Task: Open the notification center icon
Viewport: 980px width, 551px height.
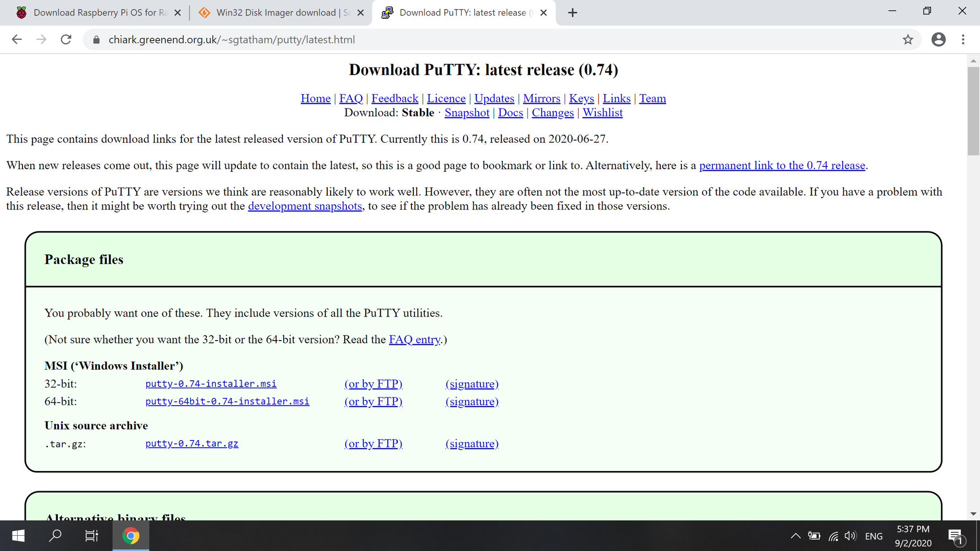Action: click(957, 536)
